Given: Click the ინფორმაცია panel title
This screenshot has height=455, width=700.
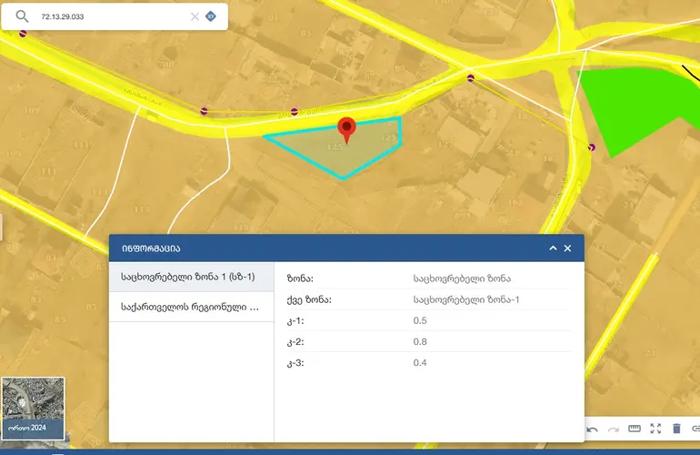Looking at the screenshot, I should 151,249.
